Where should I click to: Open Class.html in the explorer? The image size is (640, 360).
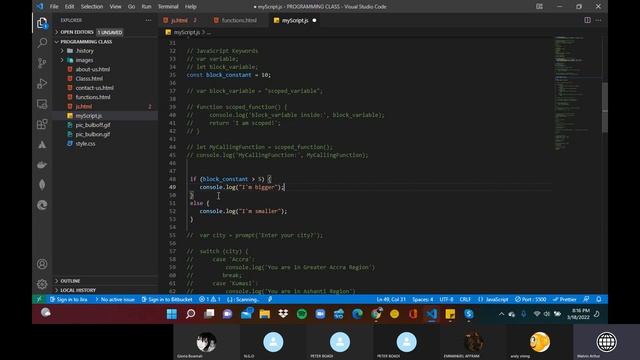[x=89, y=78]
